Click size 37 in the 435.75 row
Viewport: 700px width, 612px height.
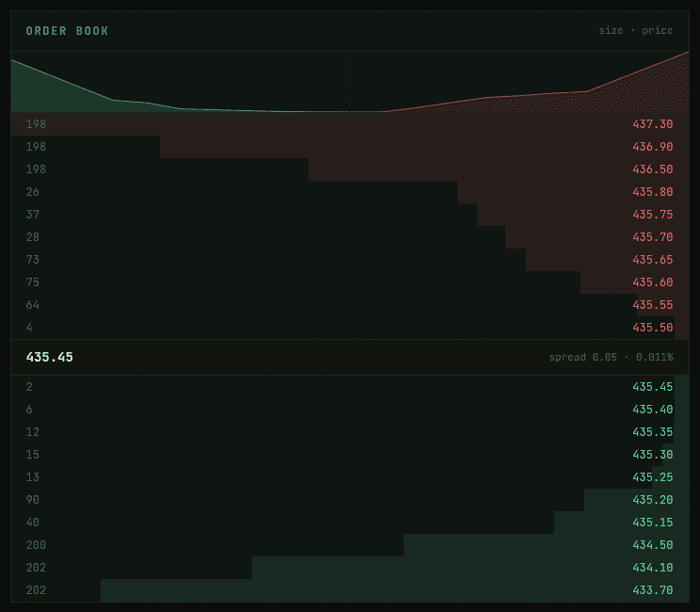(33, 215)
